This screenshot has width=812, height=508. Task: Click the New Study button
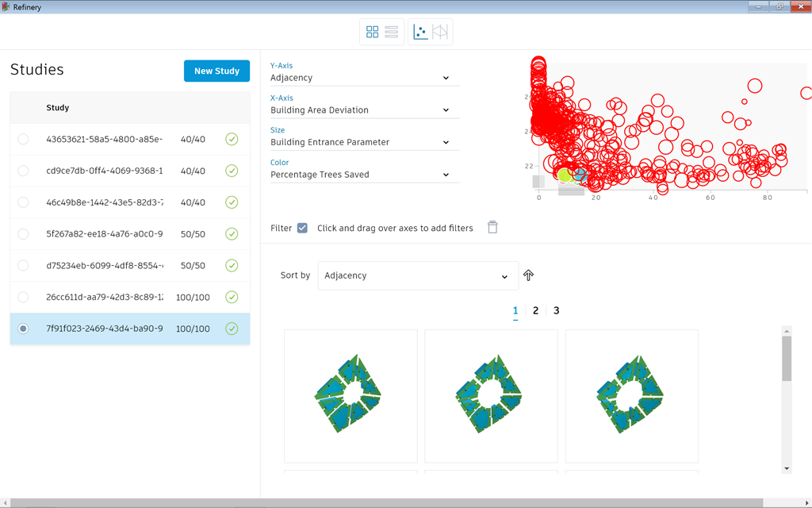(216, 71)
